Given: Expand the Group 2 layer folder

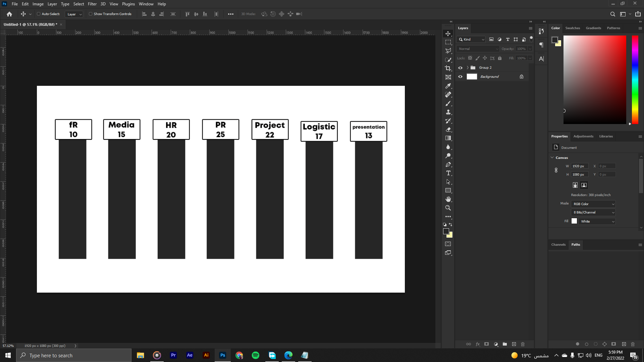Looking at the screenshot, I should tap(467, 68).
